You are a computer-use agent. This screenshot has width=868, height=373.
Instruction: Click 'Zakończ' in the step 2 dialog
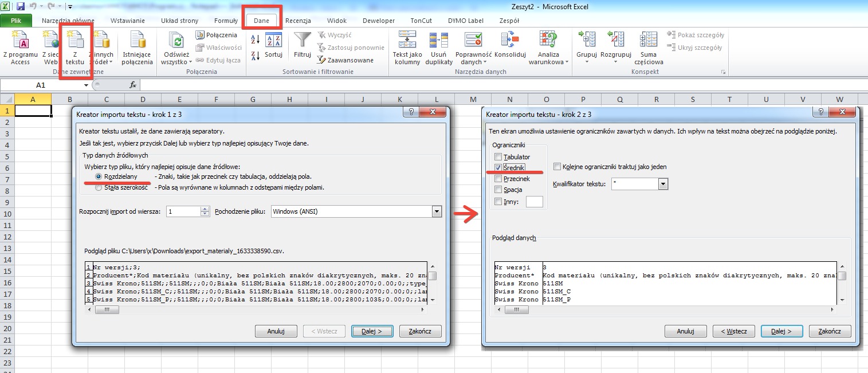tap(829, 331)
